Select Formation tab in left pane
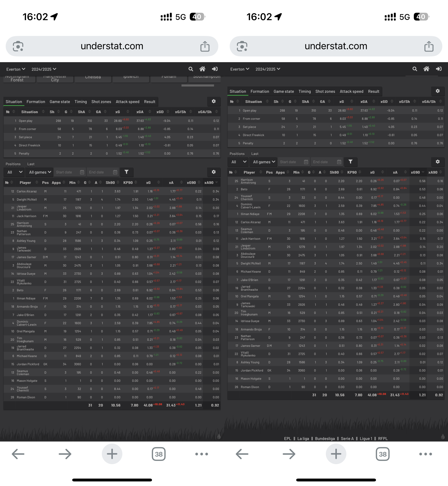Screen dimensions: 448x486 click(36, 102)
